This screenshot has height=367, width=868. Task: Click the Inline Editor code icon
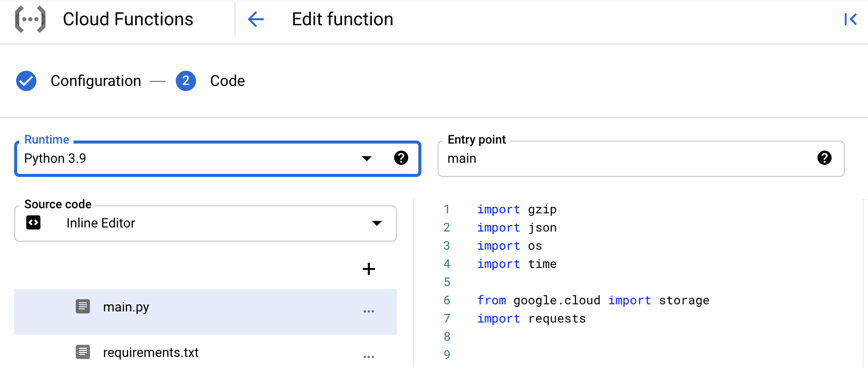tap(33, 223)
